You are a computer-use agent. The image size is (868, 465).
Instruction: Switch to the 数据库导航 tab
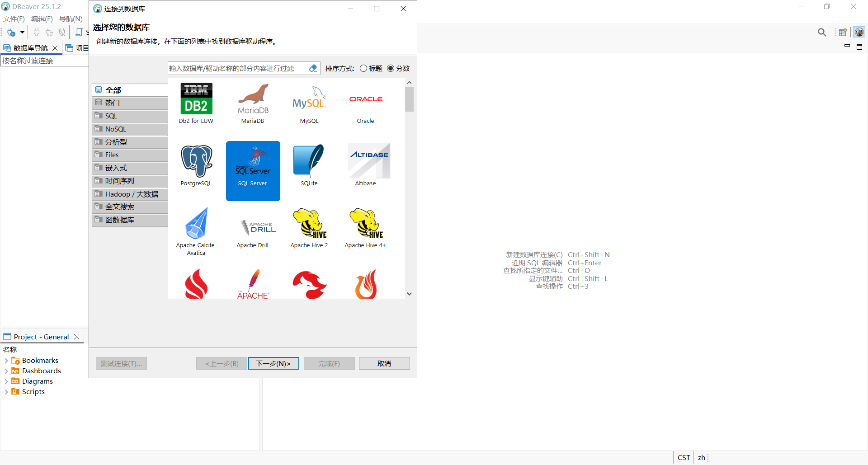tap(31, 48)
